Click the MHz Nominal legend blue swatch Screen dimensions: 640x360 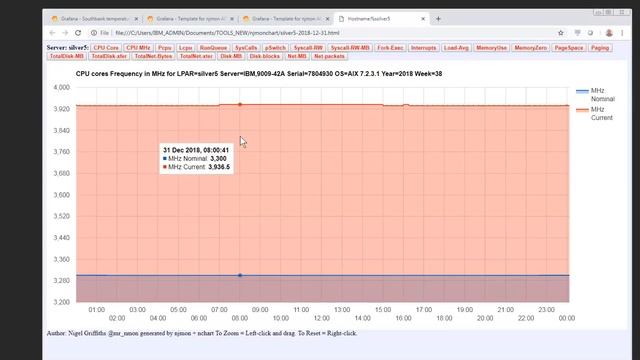pos(582,91)
